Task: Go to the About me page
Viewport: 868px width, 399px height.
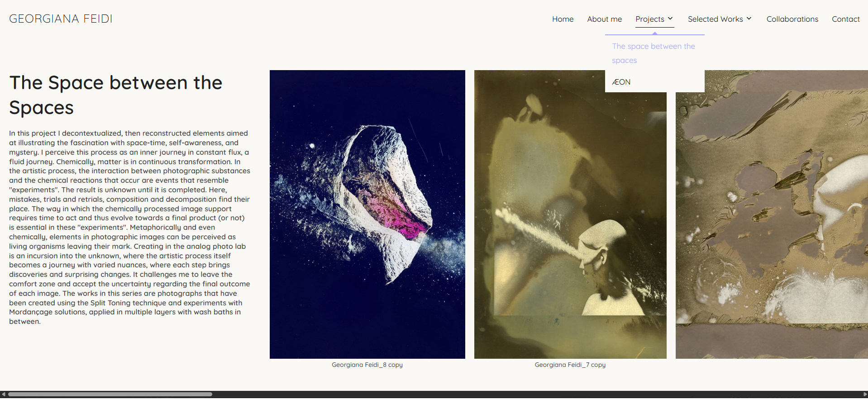Action: click(604, 19)
